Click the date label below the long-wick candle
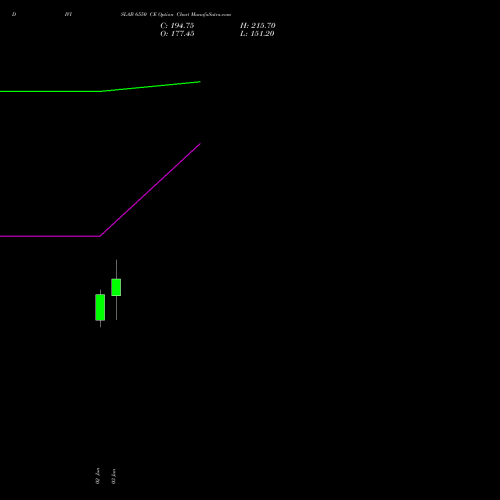 pos(114,476)
